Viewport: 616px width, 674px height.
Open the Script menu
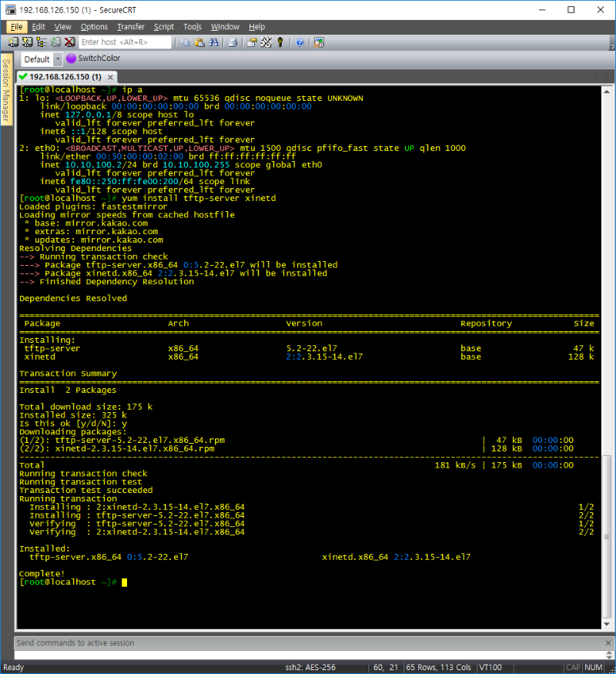point(163,27)
